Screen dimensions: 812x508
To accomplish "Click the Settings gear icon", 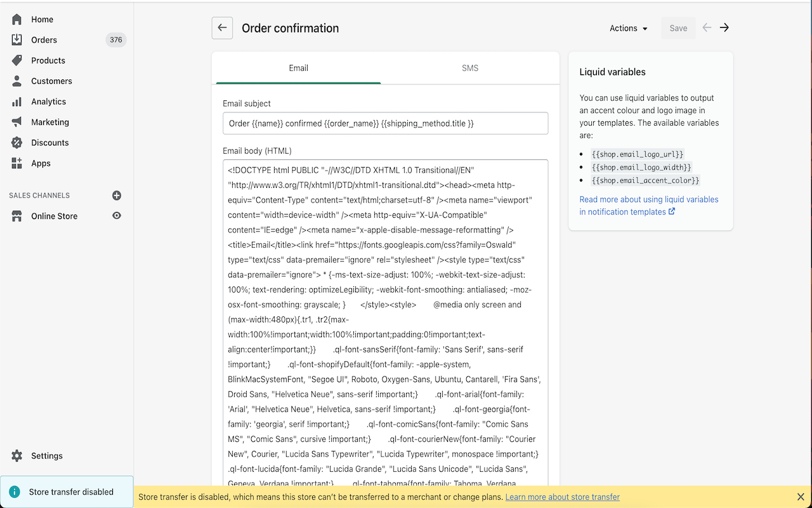I will pyautogui.click(x=17, y=456).
